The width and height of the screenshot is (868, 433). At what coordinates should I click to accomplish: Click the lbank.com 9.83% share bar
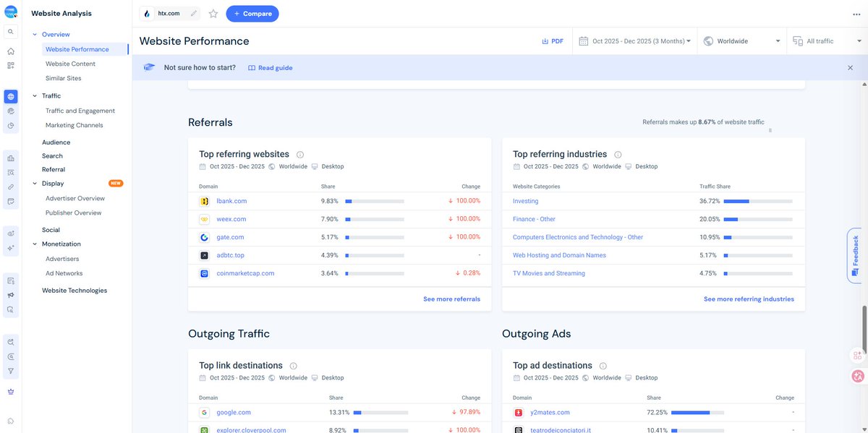pyautogui.click(x=376, y=201)
